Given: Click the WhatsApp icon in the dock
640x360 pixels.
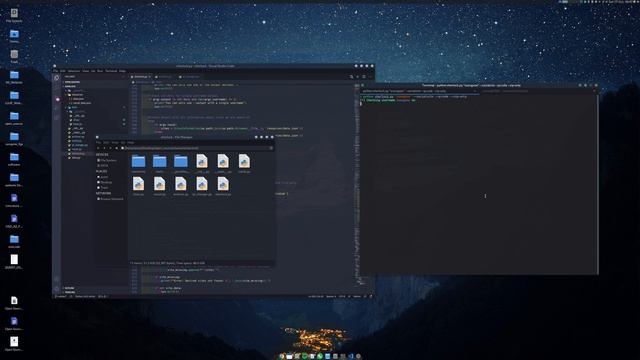Looking at the screenshot, I should 320,356.
